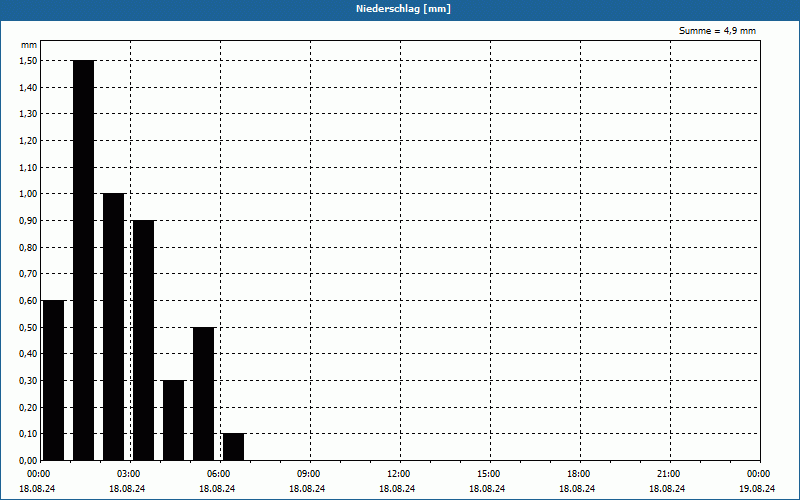Select the 1,30 y-axis value

click(28, 114)
